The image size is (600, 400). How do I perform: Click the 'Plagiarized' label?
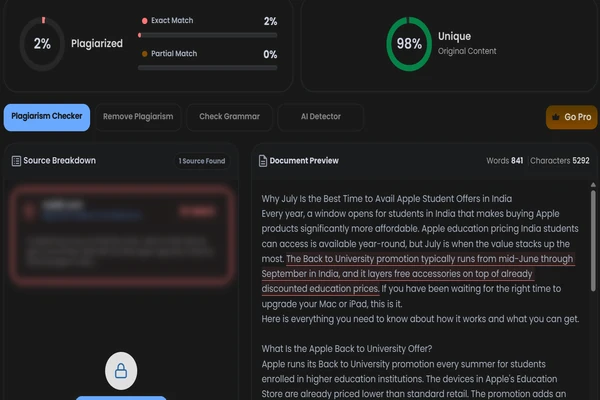coord(97,44)
